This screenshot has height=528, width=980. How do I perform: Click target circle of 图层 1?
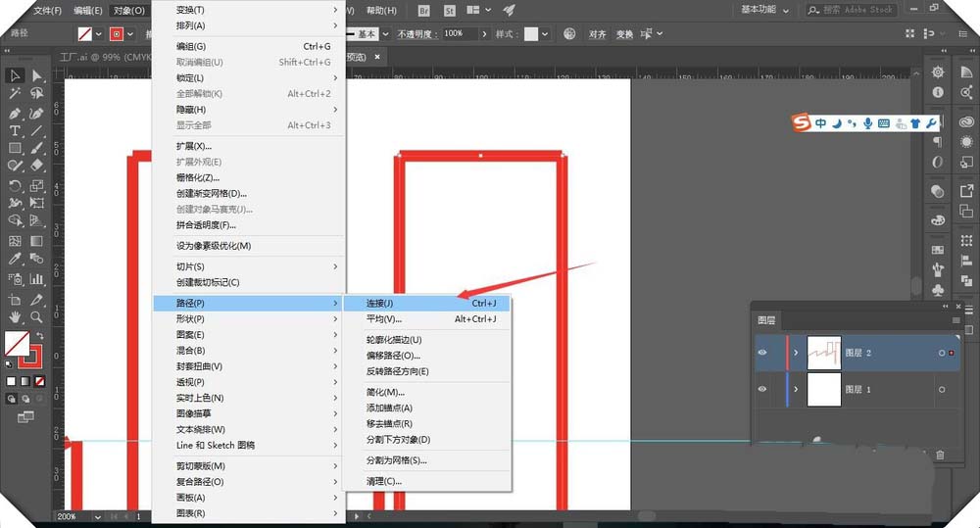[x=942, y=390]
